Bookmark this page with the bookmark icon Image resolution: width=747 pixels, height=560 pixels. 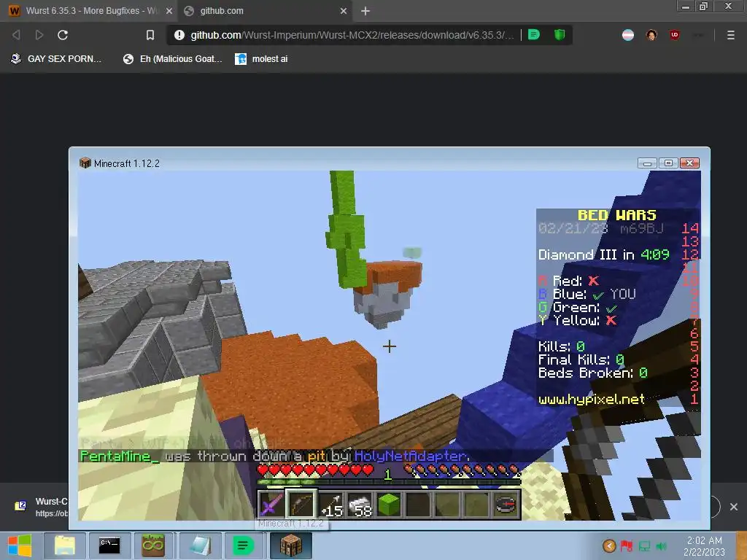[150, 35]
